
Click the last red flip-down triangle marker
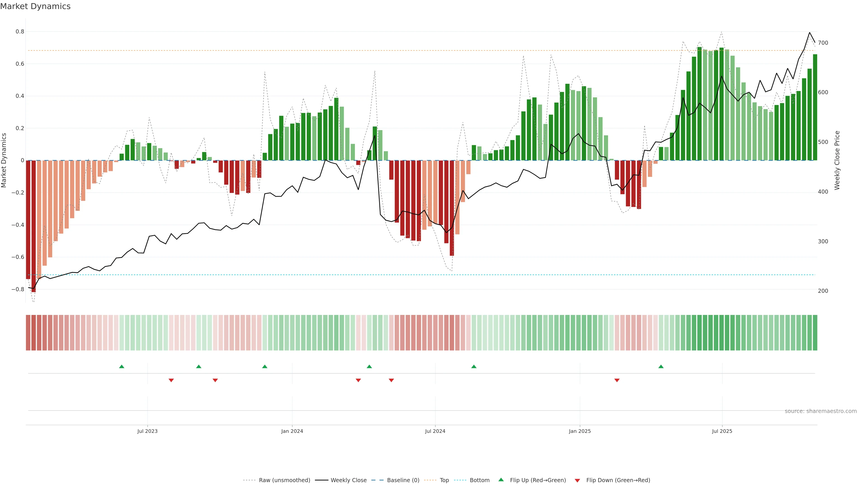(617, 380)
